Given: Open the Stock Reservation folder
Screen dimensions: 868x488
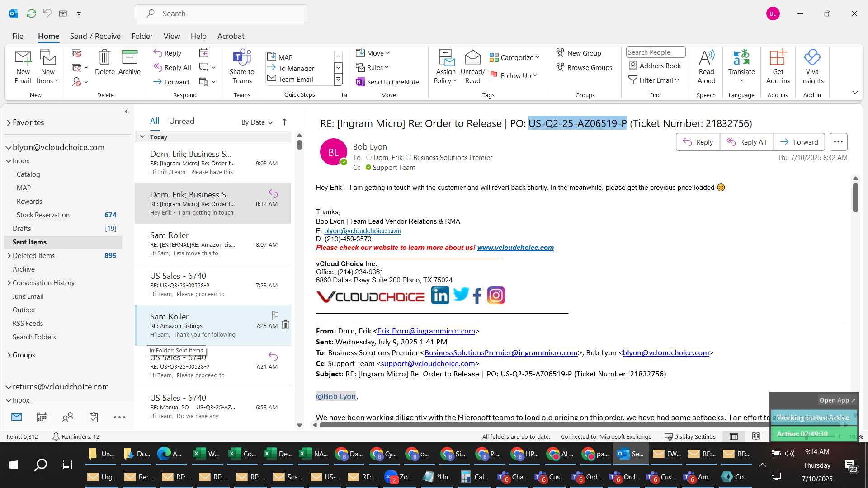Looking at the screenshot, I should tap(43, 215).
